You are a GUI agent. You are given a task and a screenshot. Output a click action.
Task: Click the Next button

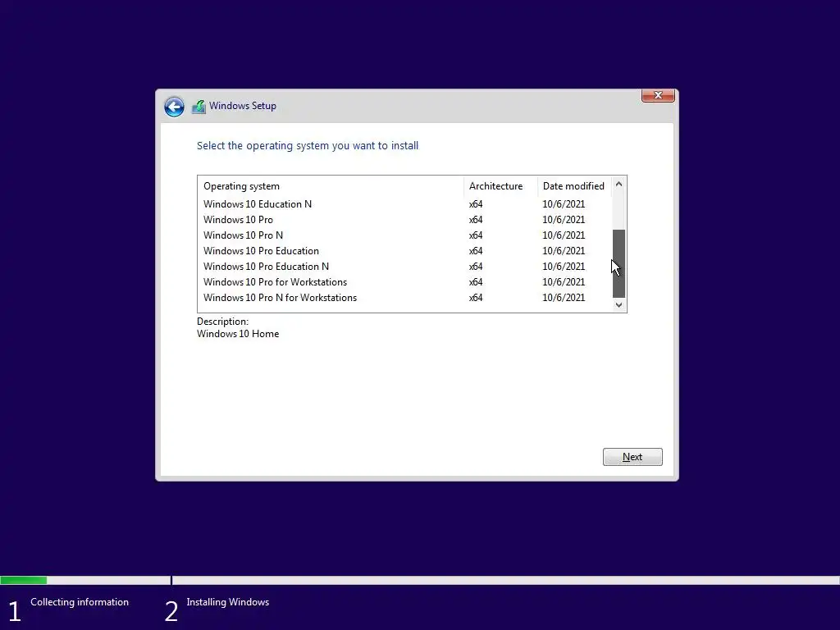coord(632,457)
